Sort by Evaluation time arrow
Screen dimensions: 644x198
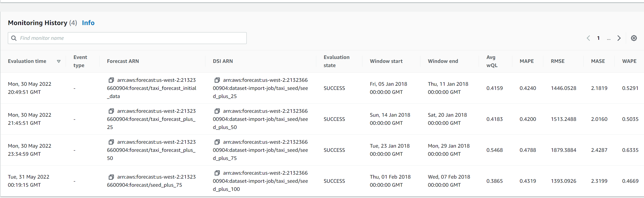59,61
